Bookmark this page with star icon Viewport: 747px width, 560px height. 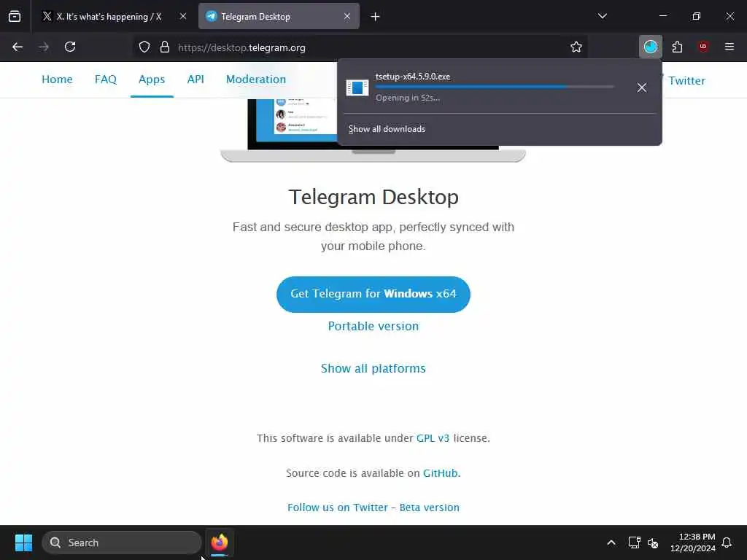coord(576,47)
